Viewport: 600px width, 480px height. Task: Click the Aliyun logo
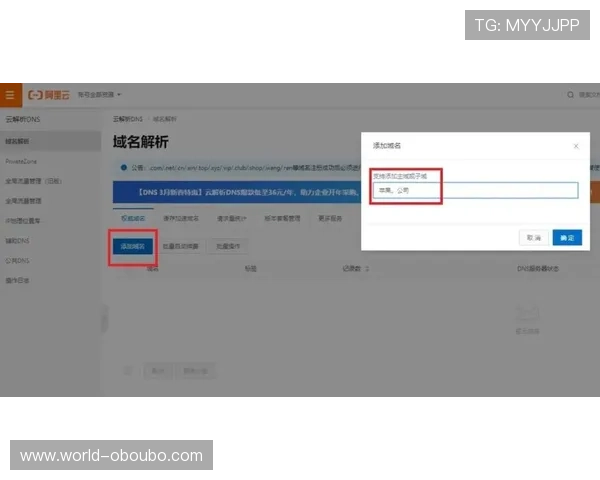point(49,95)
